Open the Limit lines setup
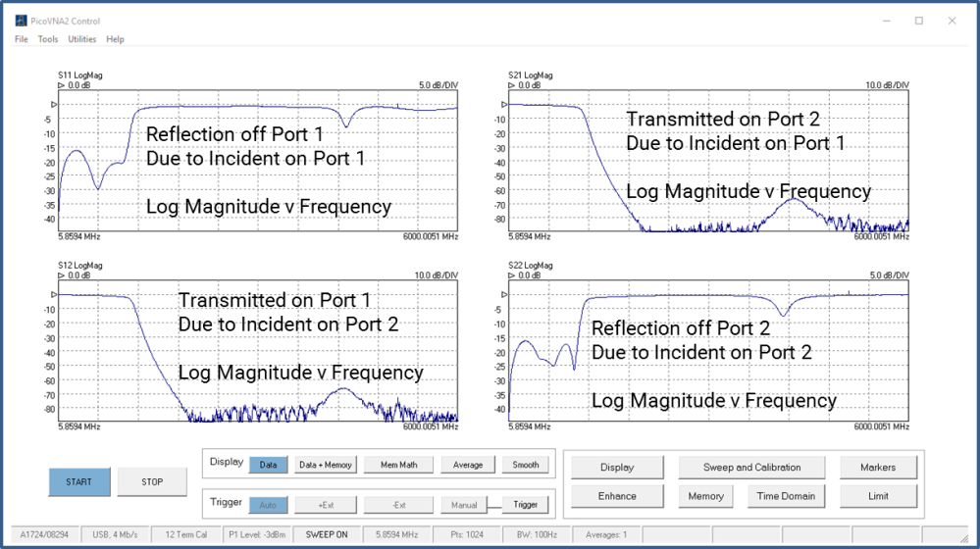This screenshot has width=980, height=549. [878, 496]
